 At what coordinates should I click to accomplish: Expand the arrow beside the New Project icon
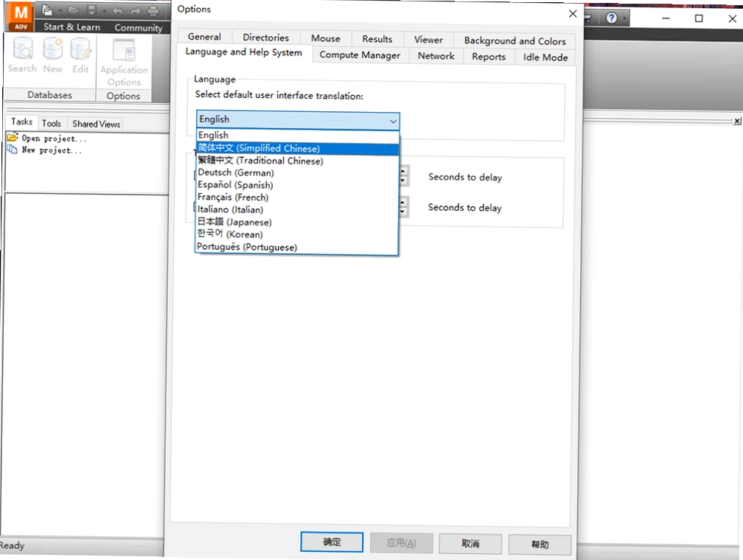(x=60, y=10)
